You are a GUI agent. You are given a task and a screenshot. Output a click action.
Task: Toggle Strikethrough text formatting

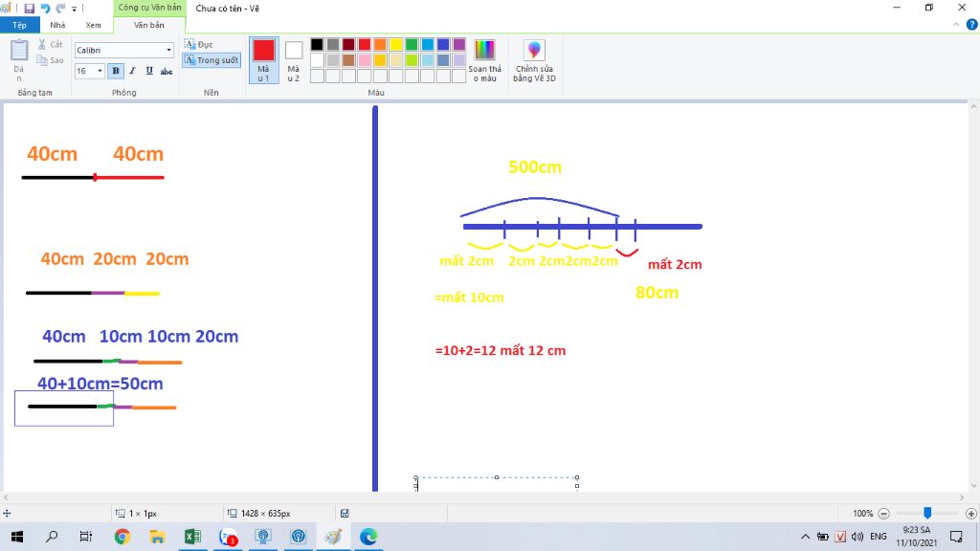click(x=167, y=71)
